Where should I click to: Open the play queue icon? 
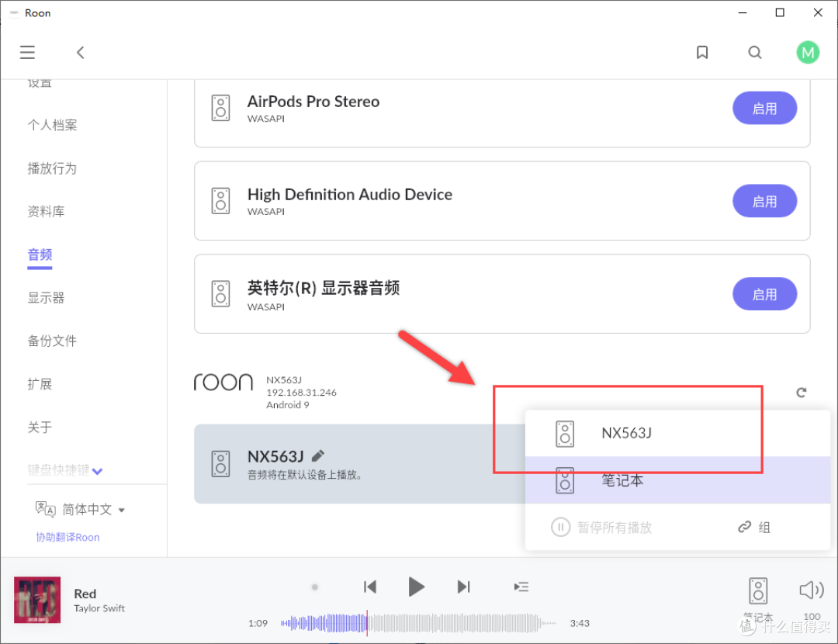point(521,587)
